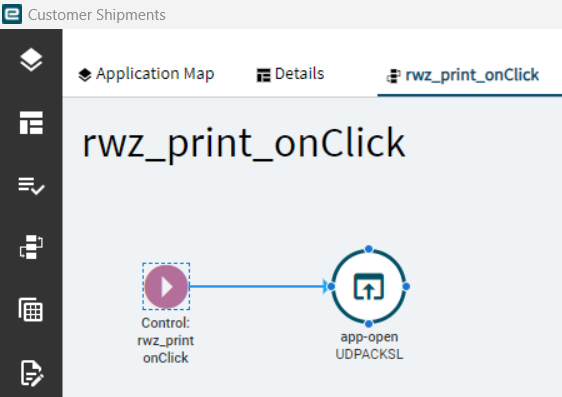This screenshot has height=397, width=562.
Task: Open the events workflow sidebar icon
Action: (31, 247)
